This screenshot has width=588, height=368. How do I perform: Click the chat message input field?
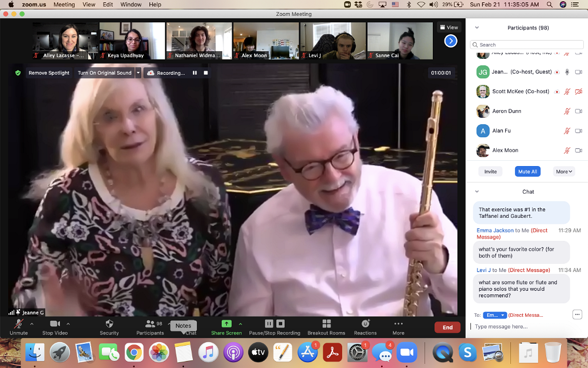click(x=526, y=327)
